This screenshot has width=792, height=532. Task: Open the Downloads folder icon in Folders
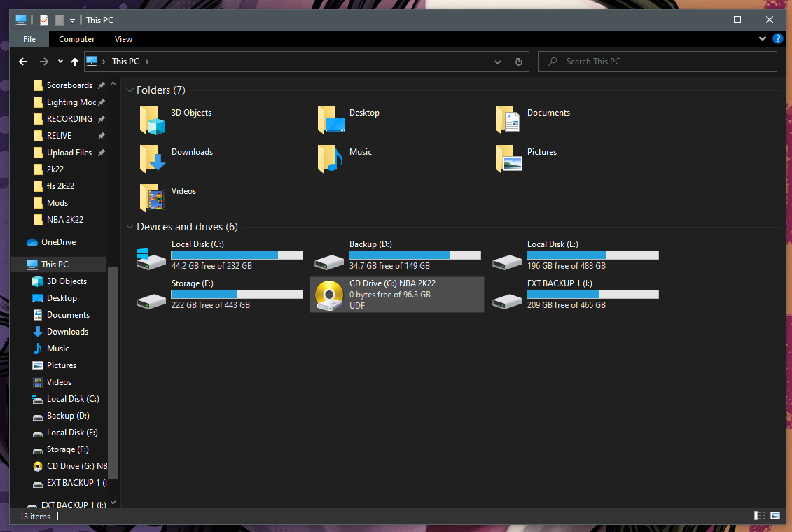(151, 158)
